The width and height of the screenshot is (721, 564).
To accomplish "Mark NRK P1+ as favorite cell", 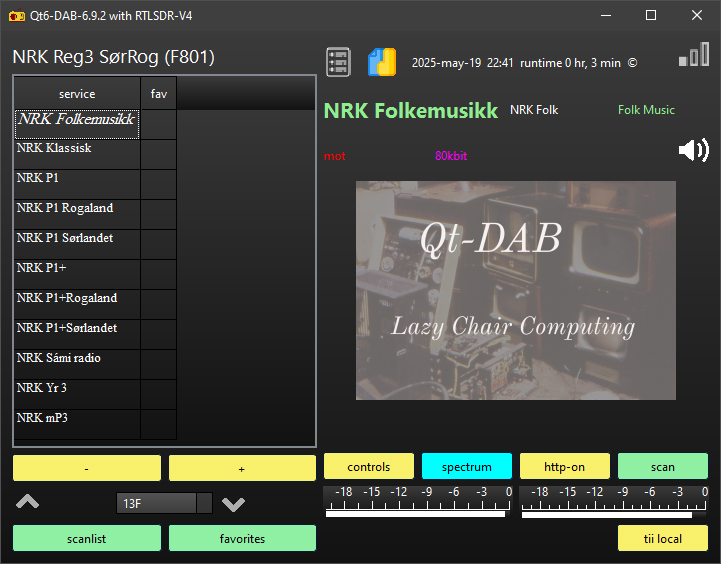I will (x=159, y=274).
